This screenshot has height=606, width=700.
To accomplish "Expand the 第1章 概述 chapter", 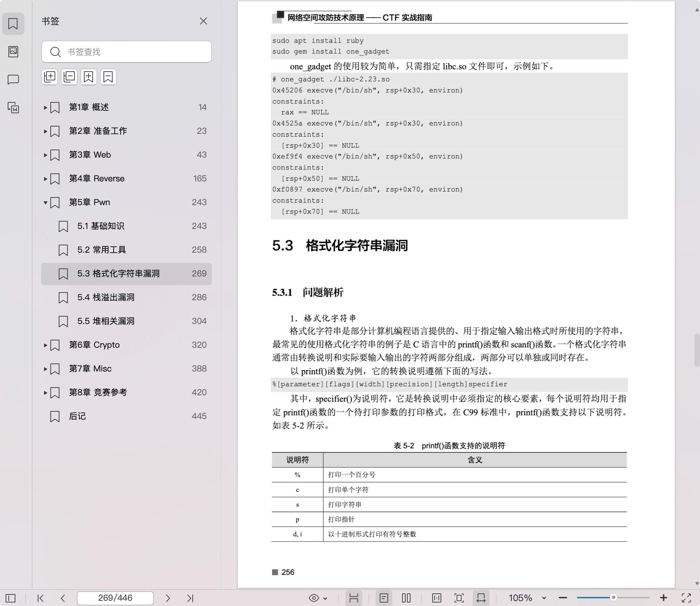I will click(x=45, y=107).
